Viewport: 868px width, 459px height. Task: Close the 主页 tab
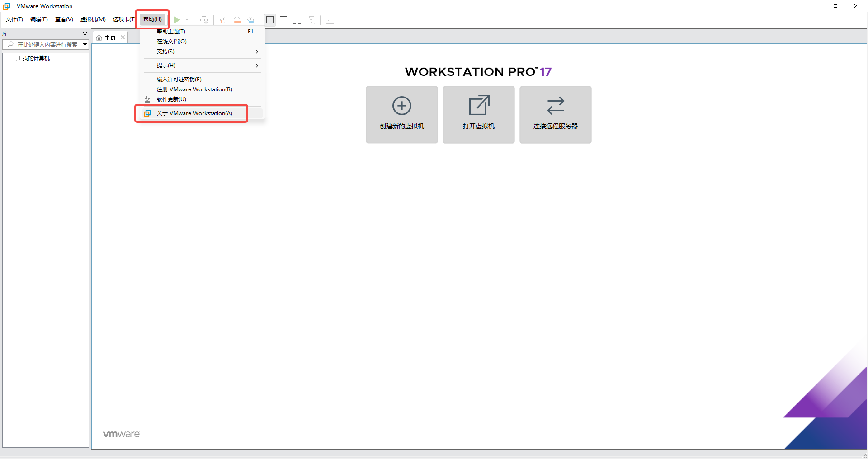pos(123,37)
